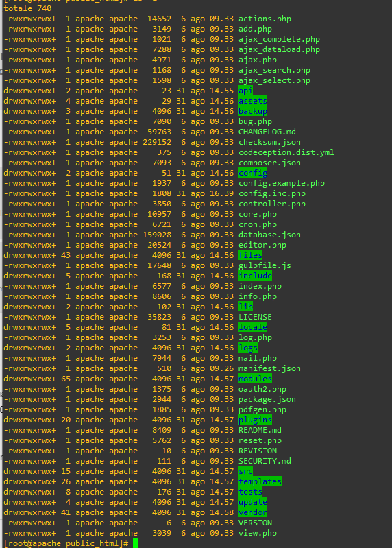Screen dimensions: 392x548
Task: Click the README.md filename
Action: pos(260,430)
